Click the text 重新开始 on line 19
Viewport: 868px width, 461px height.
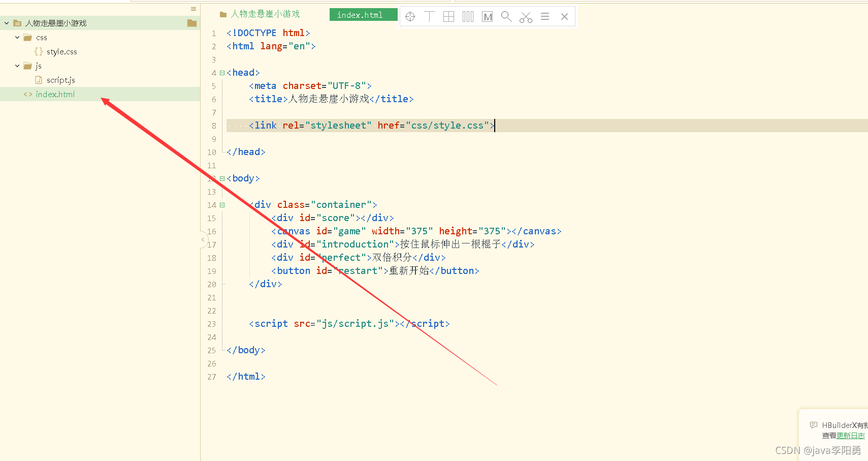[409, 271]
